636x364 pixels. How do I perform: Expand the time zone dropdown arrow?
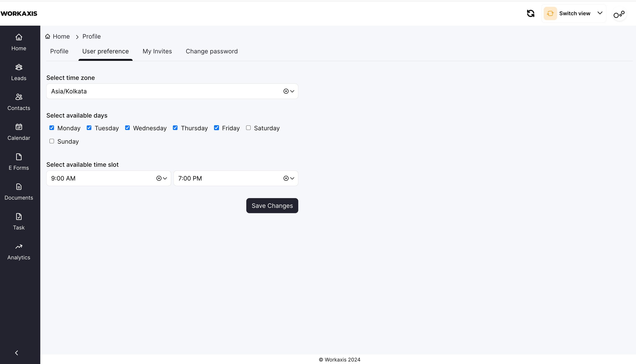click(292, 91)
